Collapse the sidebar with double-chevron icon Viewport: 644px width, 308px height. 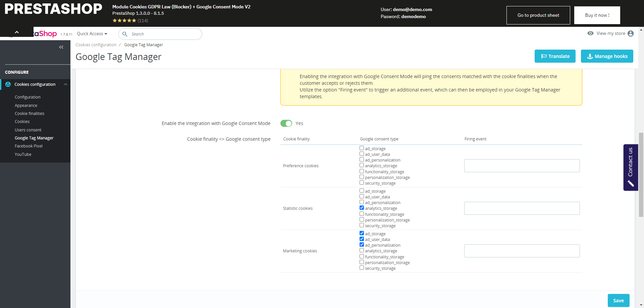point(61,47)
